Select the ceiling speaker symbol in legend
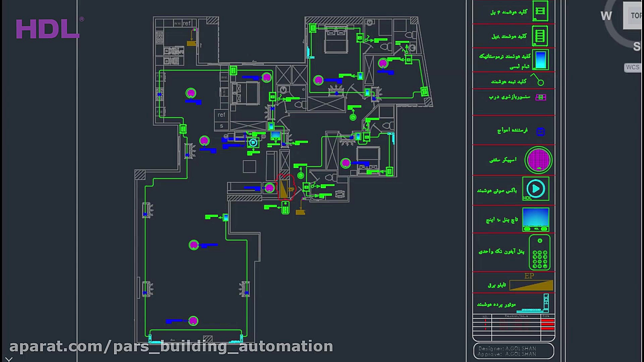 coord(538,160)
